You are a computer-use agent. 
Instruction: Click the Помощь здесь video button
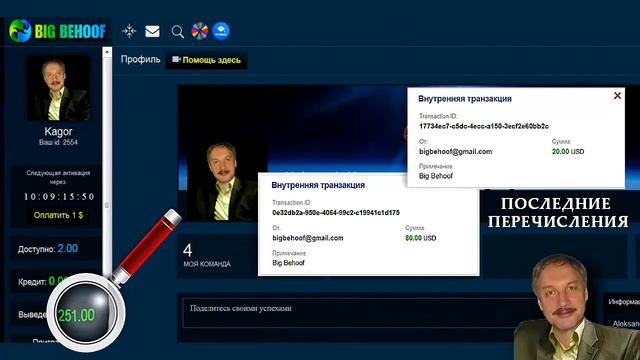(206, 60)
